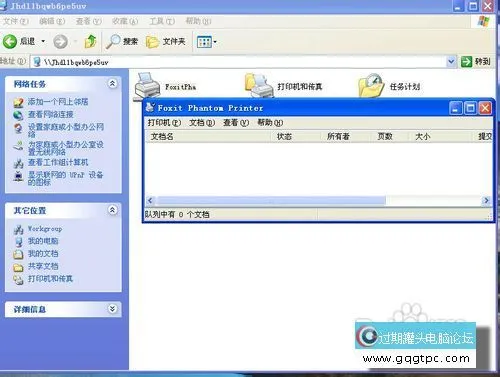Click View network connections link
Viewport: 500px width, 377px height.
50,114
